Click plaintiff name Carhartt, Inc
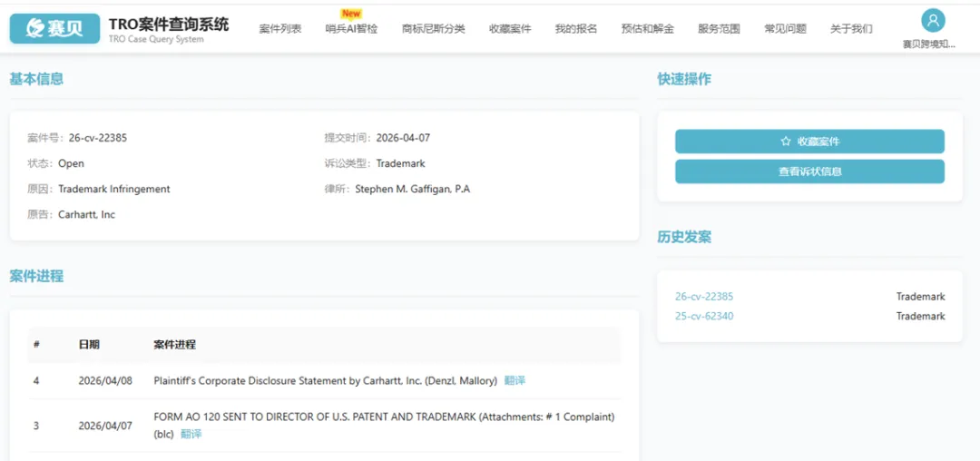The width and height of the screenshot is (980, 461). click(87, 214)
